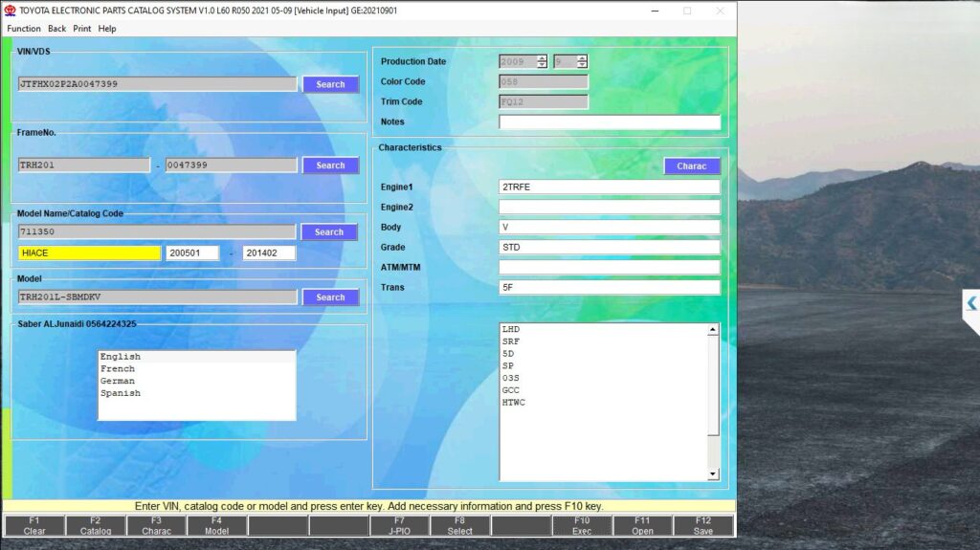Increase production year with up arrow
980x550 pixels.
(542, 58)
